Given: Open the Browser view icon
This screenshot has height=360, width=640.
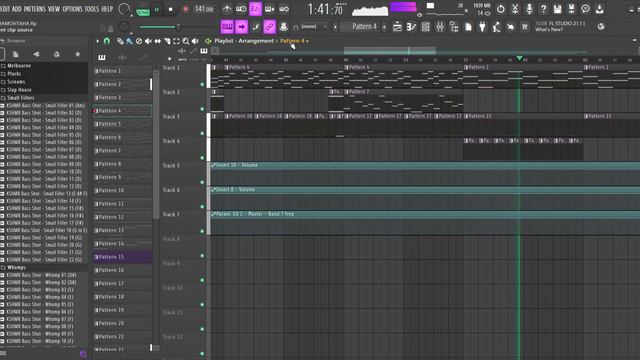Looking at the screenshot, I should tap(454, 27).
